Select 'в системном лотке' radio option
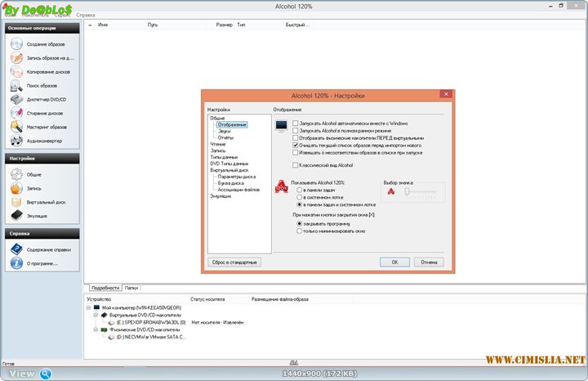The width and height of the screenshot is (588, 381). point(299,197)
